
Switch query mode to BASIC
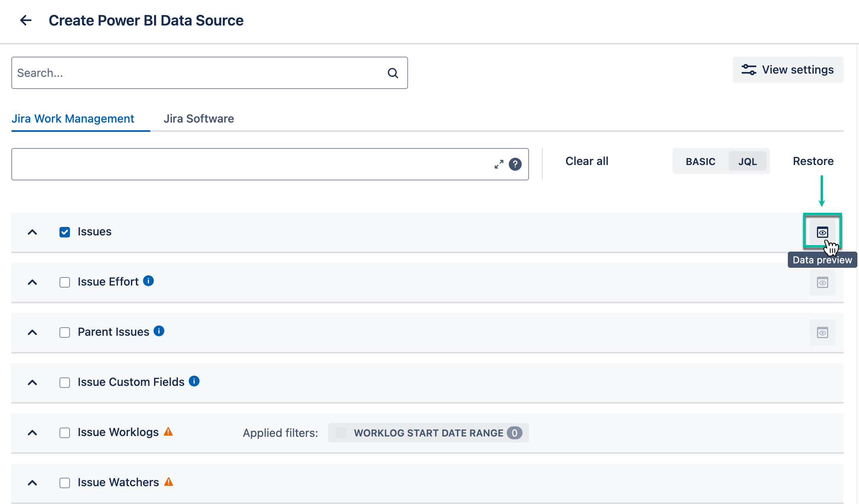pyautogui.click(x=700, y=161)
